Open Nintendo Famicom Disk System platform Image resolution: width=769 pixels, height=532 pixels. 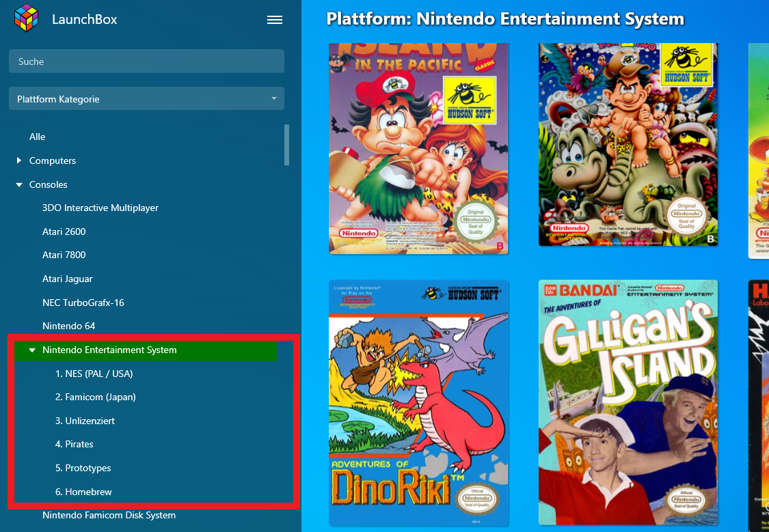tap(109, 516)
